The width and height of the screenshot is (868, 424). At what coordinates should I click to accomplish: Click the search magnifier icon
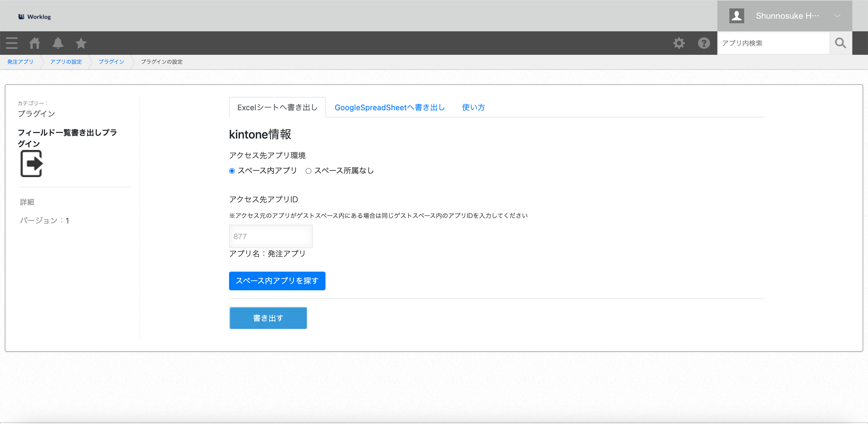tap(840, 43)
